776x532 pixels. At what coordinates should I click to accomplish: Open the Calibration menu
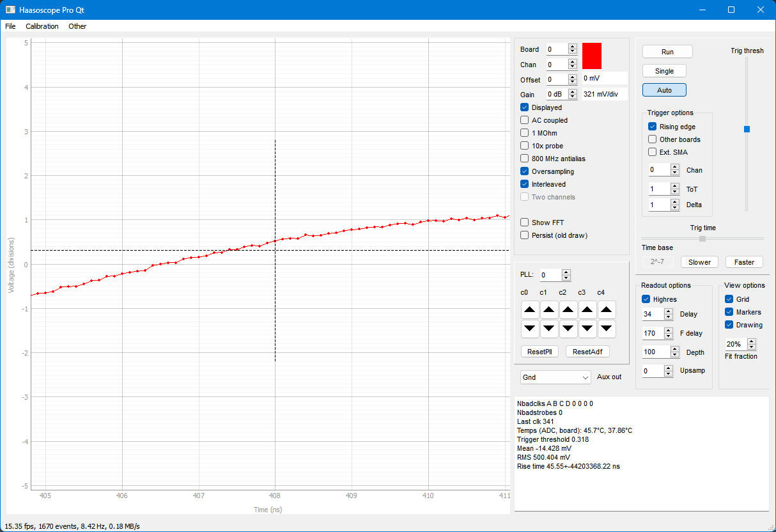42,26
